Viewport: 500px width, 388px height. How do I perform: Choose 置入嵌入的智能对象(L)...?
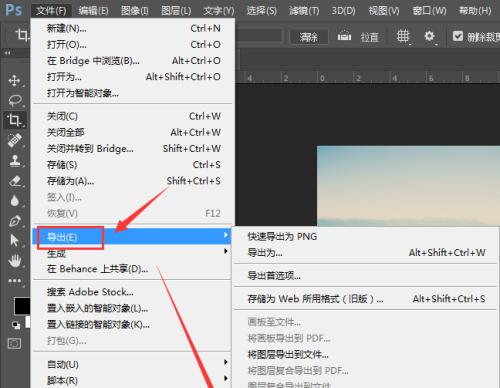point(132,308)
